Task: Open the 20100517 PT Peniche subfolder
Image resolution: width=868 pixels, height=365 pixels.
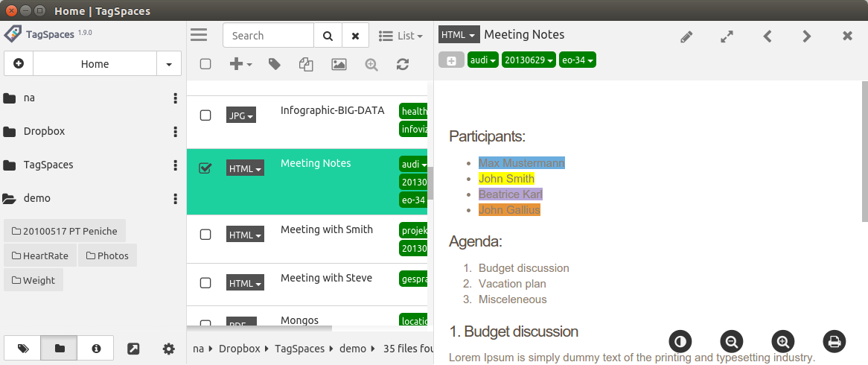Action: (65, 231)
